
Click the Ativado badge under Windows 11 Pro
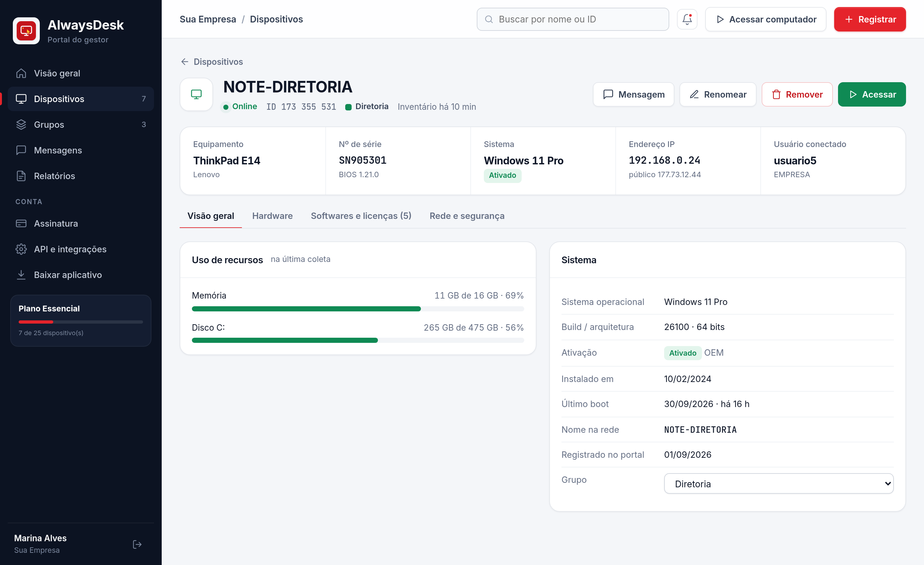pos(502,176)
